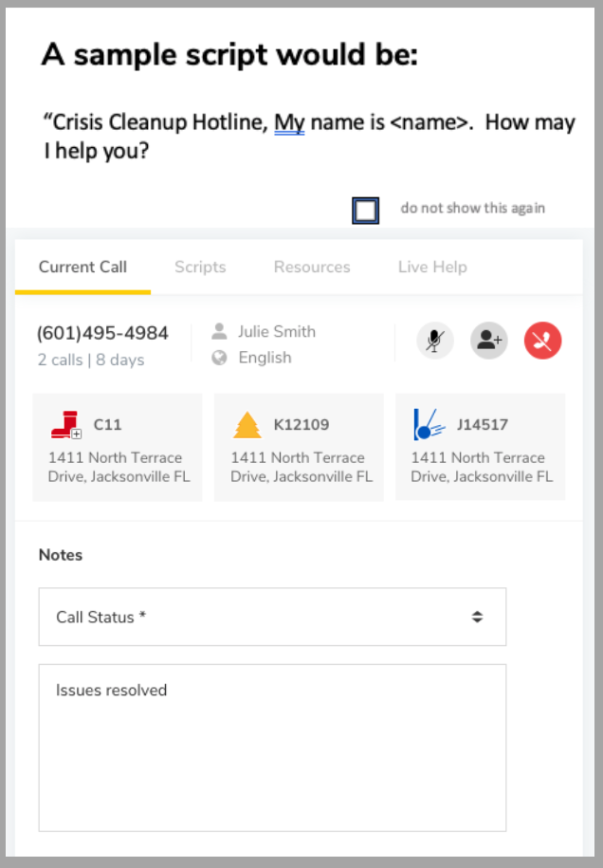Click the address under K12109
The image size is (603, 868).
(x=301, y=468)
